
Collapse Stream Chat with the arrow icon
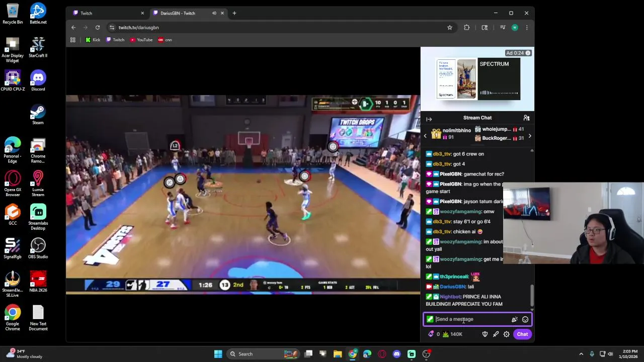tap(429, 119)
